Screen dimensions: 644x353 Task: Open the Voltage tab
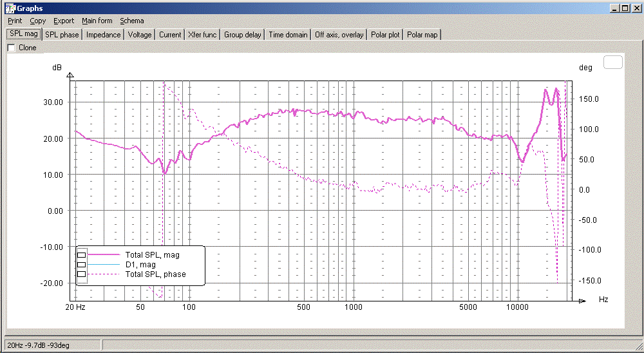(140, 35)
